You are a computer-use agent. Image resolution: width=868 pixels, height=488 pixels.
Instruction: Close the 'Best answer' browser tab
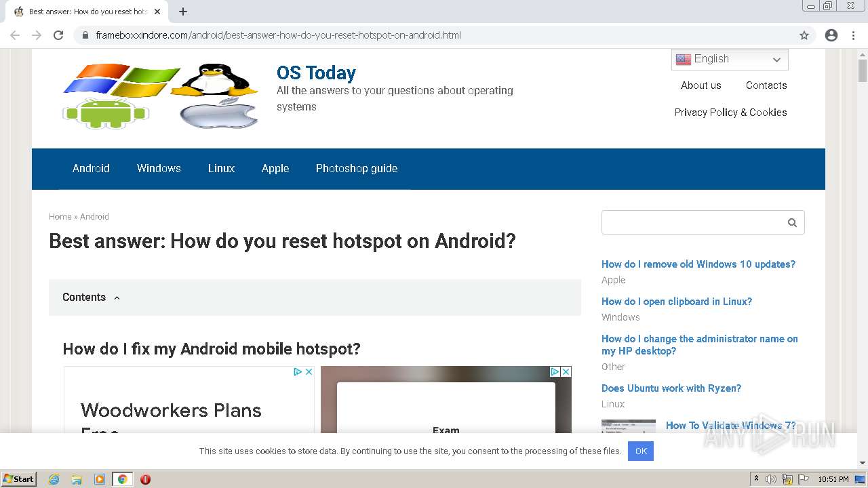(x=157, y=12)
